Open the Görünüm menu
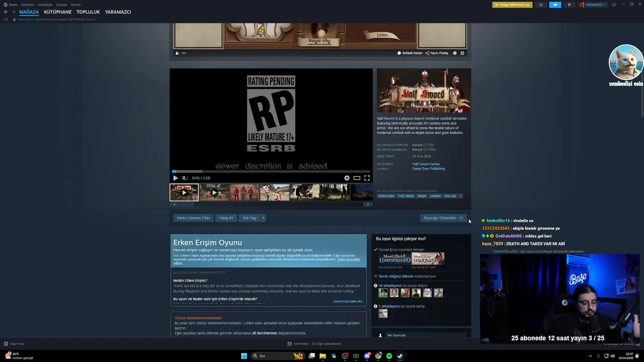The image size is (644, 362). tap(28, 5)
